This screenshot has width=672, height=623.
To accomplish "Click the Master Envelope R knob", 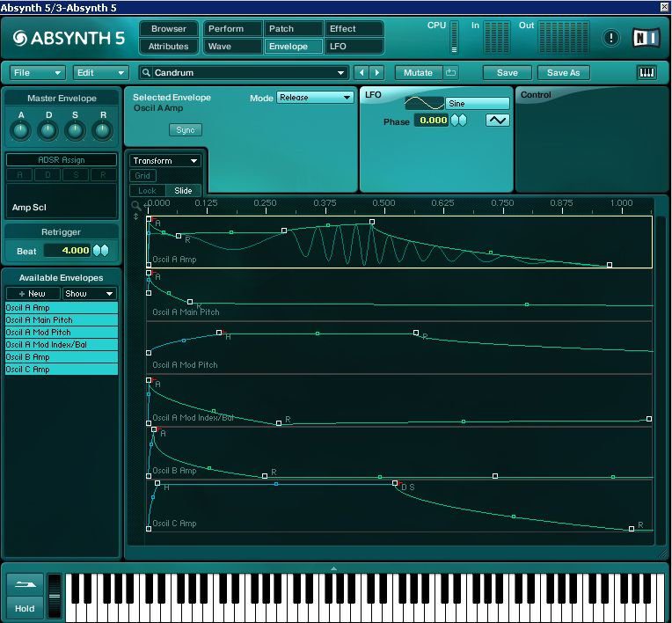I will pos(102,130).
